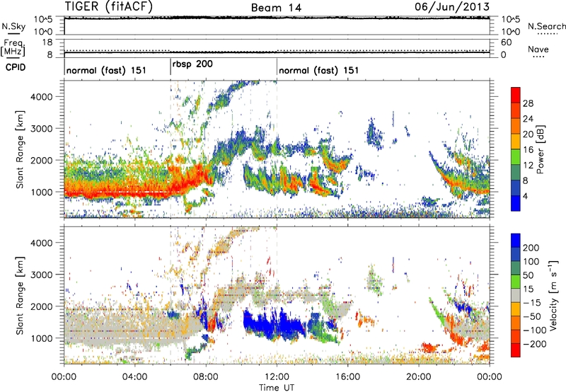Click the red bottom of velocity color bar
Screen dimensions: 566x392
click(516, 350)
